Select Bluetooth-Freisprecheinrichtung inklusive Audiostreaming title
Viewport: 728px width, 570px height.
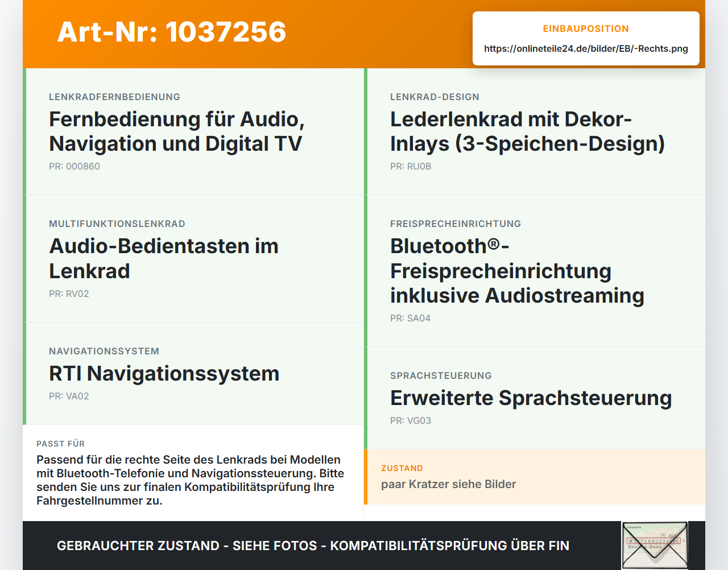coord(517,271)
